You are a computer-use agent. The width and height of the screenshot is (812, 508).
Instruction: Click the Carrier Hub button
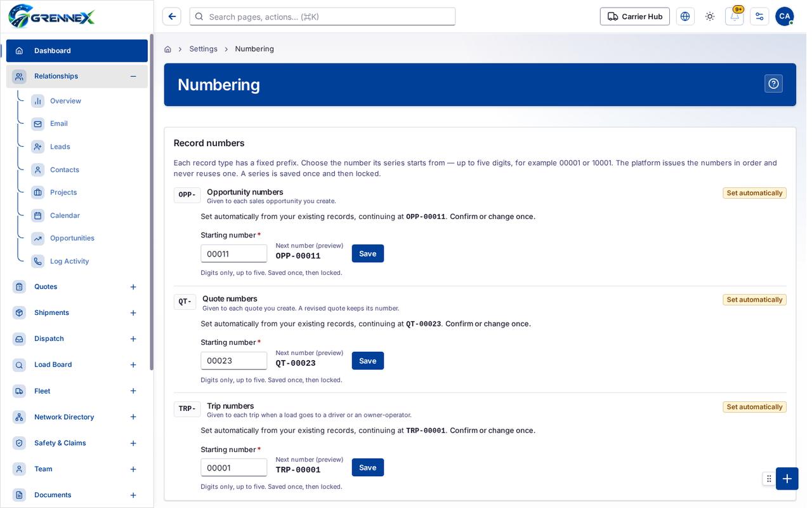pyautogui.click(x=635, y=17)
